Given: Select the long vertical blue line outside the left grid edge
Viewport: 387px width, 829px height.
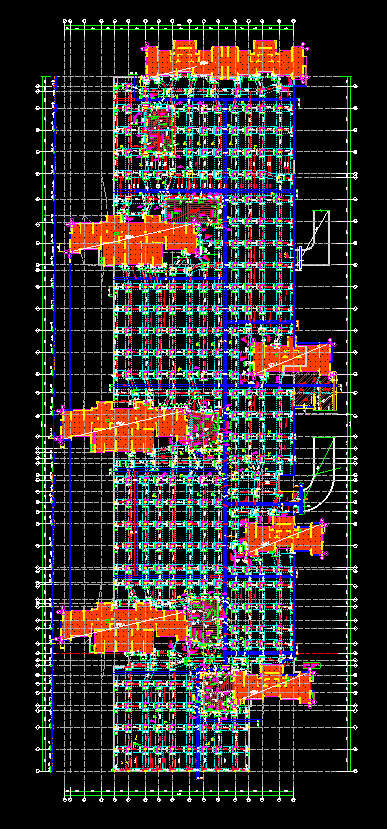Looking at the screenshot, I should (x=54, y=423).
